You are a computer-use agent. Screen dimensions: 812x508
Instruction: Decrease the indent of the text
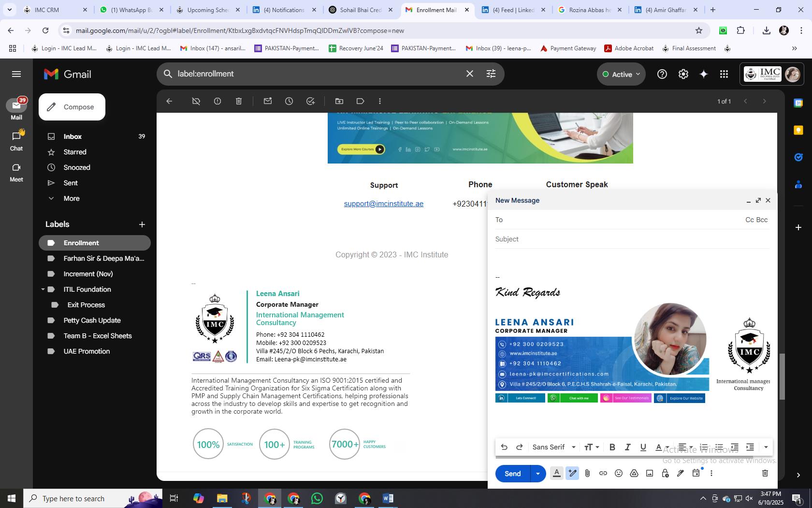click(735, 447)
